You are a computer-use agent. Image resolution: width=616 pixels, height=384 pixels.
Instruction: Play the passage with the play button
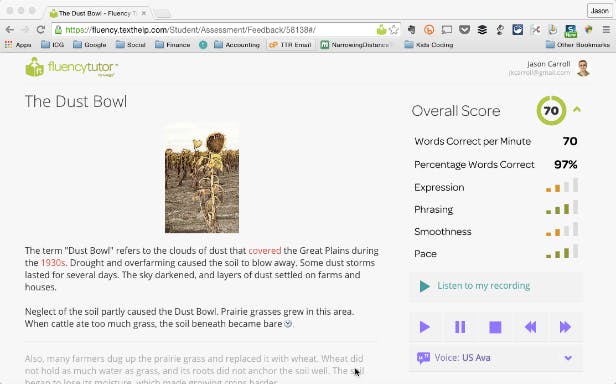point(425,327)
